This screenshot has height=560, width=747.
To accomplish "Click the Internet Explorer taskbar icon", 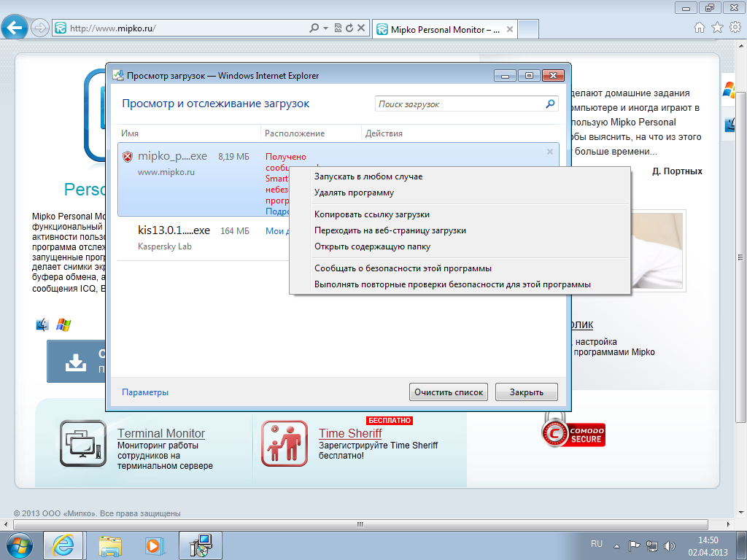I will tap(63, 545).
